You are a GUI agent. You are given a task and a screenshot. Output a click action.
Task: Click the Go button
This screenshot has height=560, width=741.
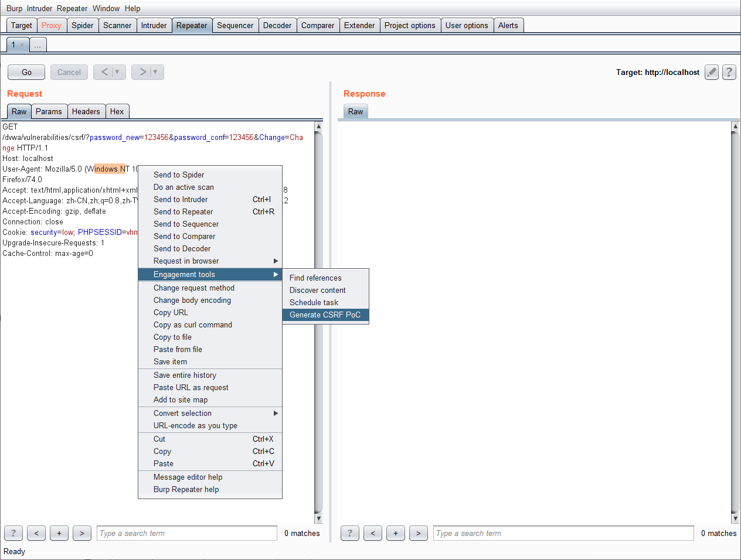tap(26, 72)
